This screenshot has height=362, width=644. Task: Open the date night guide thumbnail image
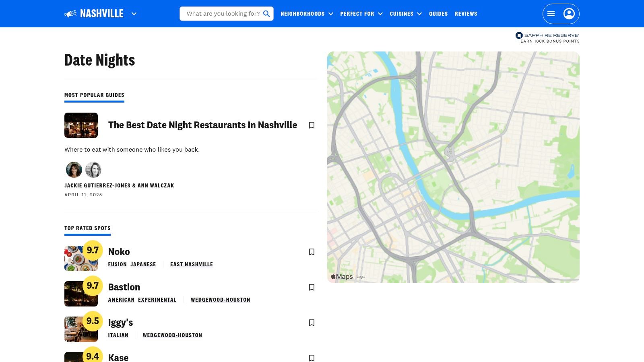(81, 125)
